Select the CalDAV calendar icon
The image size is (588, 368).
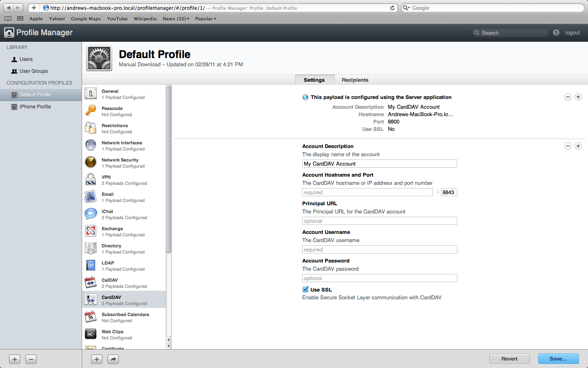91,283
